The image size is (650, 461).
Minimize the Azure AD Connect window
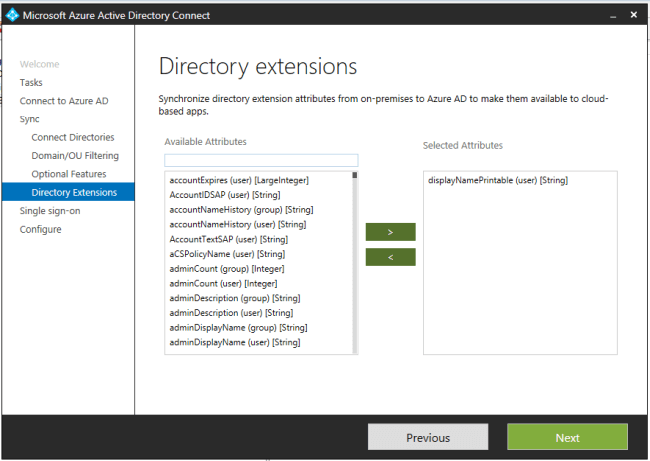click(x=613, y=16)
